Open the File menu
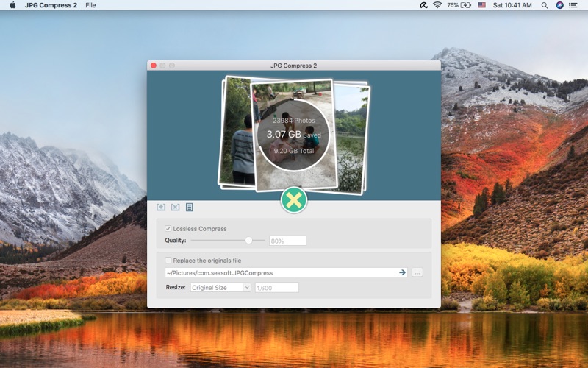588x368 pixels. click(x=90, y=5)
